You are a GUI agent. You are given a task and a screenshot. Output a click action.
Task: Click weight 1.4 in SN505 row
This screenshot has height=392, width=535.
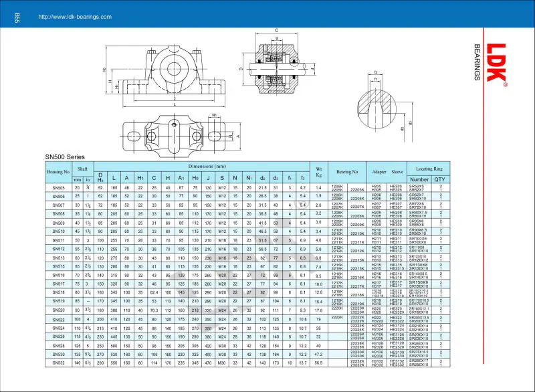[318, 188]
